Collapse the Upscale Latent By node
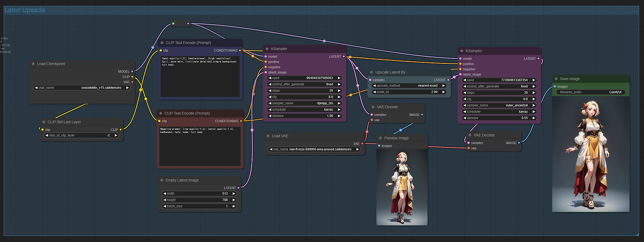This screenshot has width=644, height=242. pyautogui.click(x=371, y=72)
